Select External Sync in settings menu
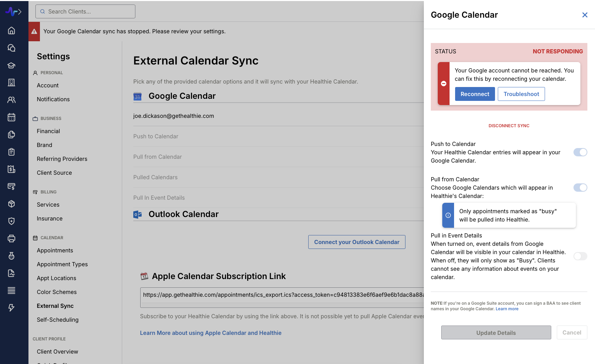This screenshot has height=364, width=595. pos(55,306)
